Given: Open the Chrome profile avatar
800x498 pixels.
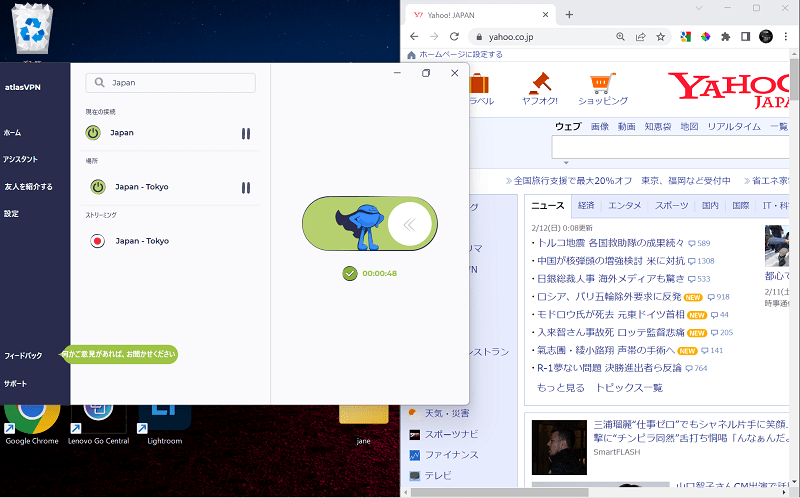Looking at the screenshot, I should (x=766, y=36).
